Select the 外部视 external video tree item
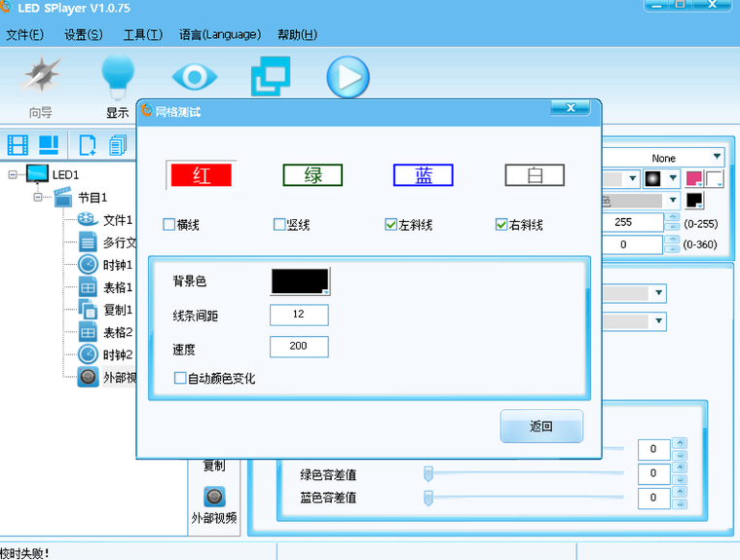This screenshot has height=560, width=740. pos(107,377)
